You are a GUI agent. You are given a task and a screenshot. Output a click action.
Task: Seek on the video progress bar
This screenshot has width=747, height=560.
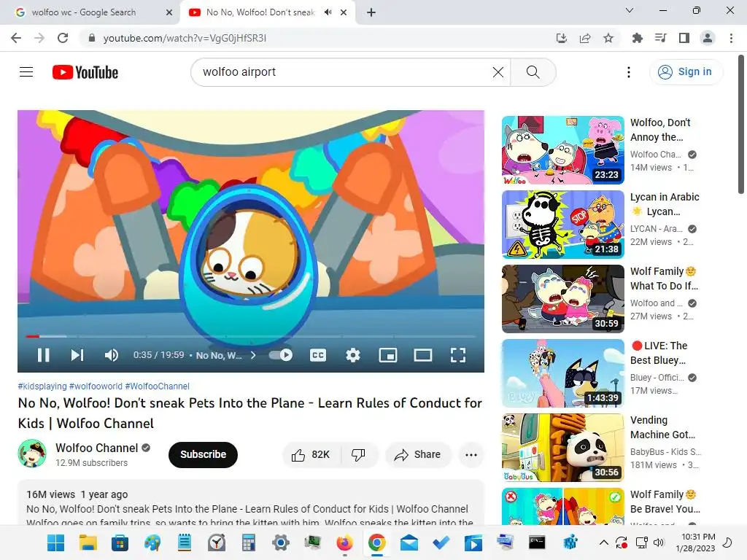[x=251, y=336]
